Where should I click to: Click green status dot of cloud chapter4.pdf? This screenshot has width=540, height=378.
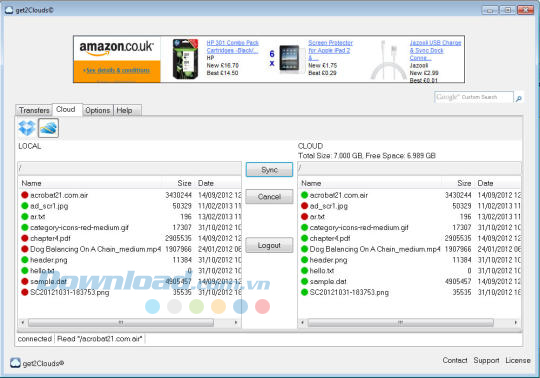[304, 238]
